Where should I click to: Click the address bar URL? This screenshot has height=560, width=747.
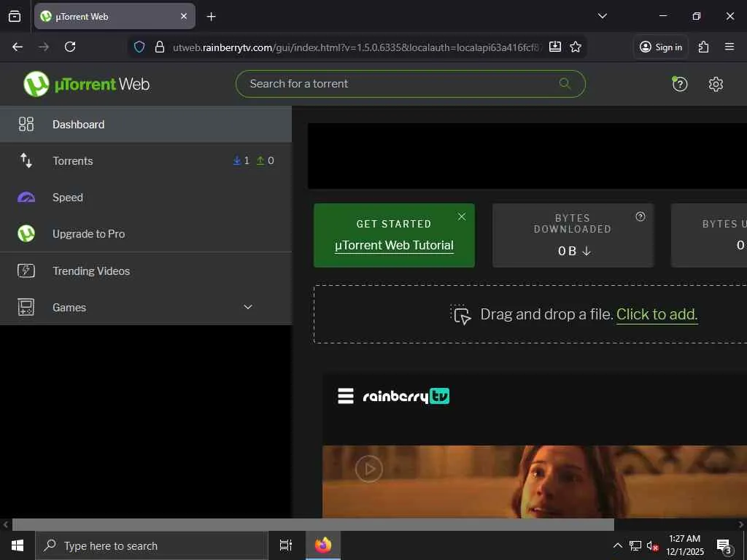click(357, 47)
